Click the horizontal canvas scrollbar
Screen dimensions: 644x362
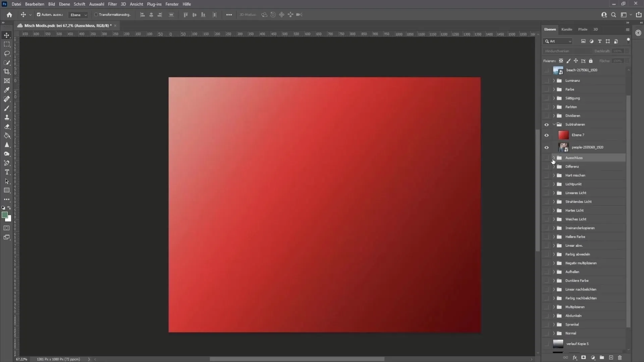297,359
